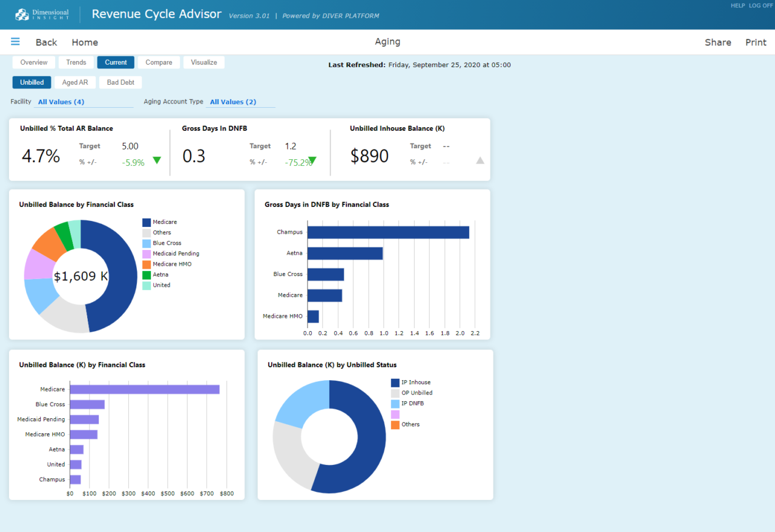
Task: Toggle the Unbilled filter button
Action: coord(31,82)
